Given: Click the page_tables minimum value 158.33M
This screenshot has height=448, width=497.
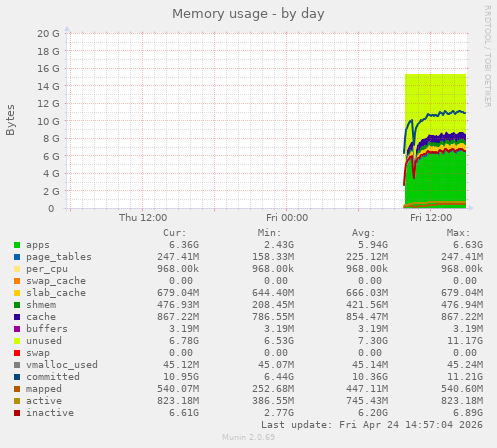Looking at the screenshot, I should tap(273, 257).
